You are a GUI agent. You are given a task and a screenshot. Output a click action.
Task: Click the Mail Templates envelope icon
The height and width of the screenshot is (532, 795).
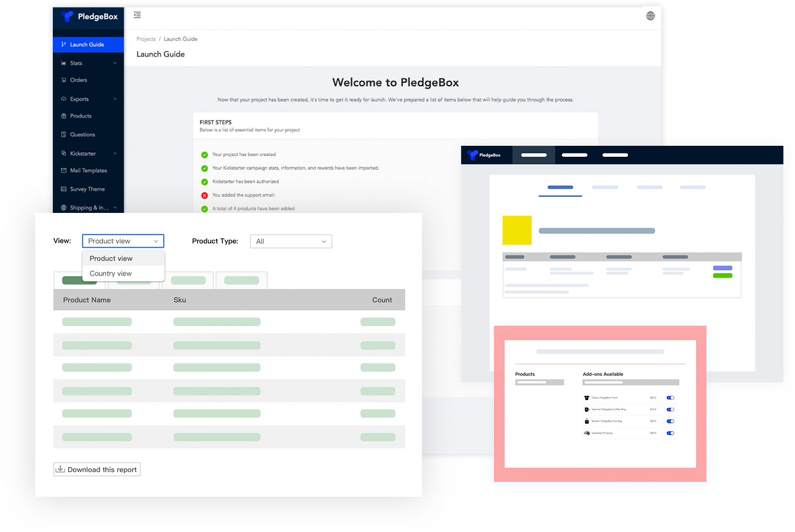64,171
